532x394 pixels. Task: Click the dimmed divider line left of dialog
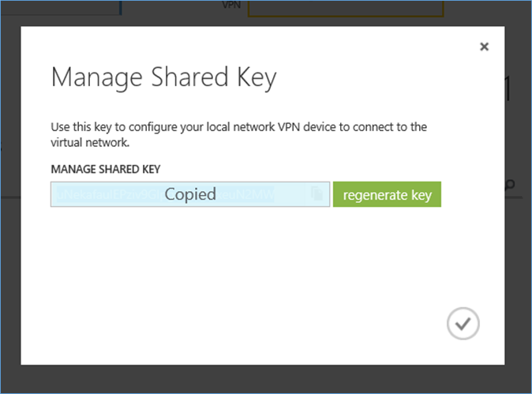(10, 197)
